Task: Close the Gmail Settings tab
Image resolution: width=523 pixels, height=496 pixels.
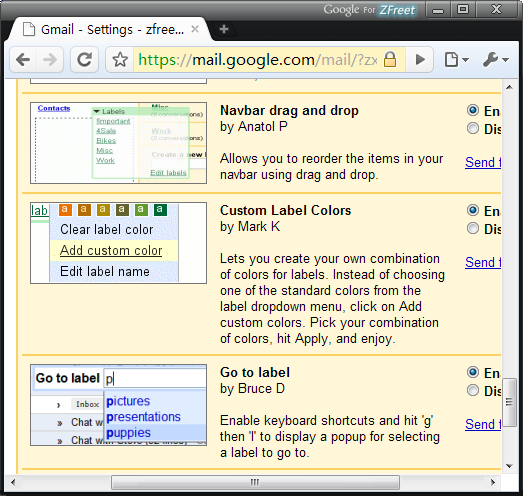Action: coord(195,29)
